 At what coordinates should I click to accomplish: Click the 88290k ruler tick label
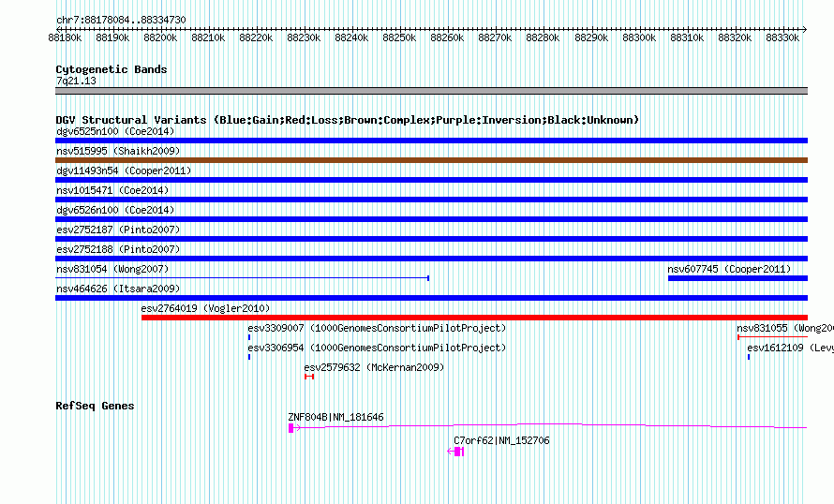click(x=591, y=37)
